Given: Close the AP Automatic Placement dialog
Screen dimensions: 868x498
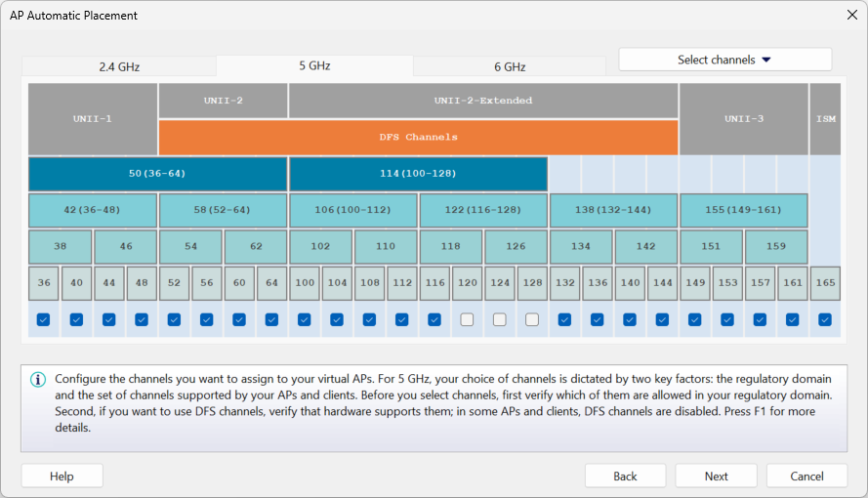Looking at the screenshot, I should [852, 15].
